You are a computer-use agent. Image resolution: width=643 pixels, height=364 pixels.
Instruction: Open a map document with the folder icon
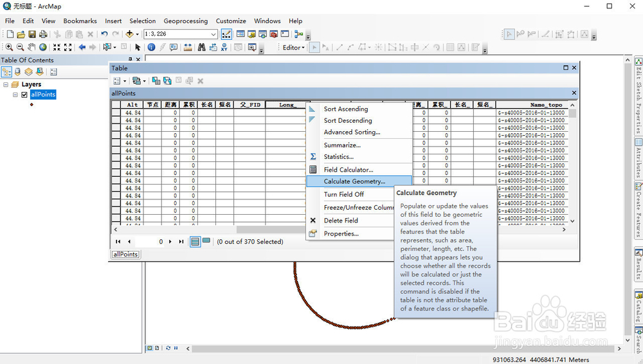[21, 34]
